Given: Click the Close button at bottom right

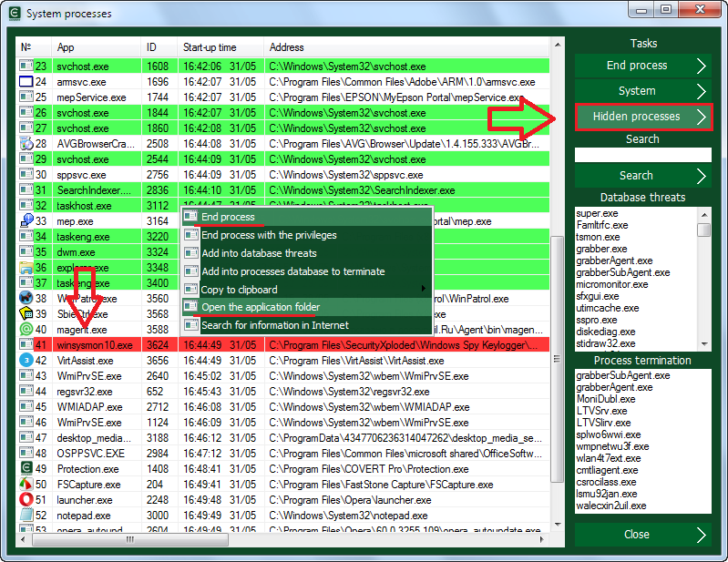Looking at the screenshot, I should (x=642, y=535).
